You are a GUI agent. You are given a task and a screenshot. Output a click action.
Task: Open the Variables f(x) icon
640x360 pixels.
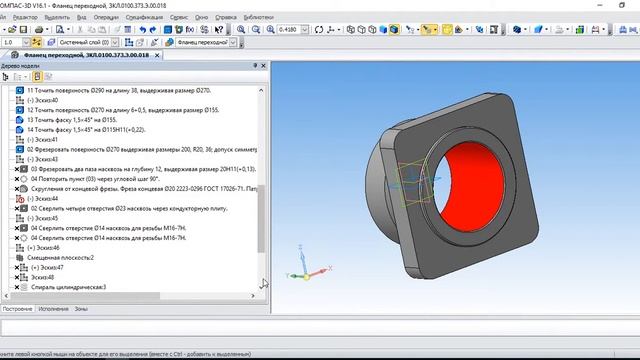[190, 29]
